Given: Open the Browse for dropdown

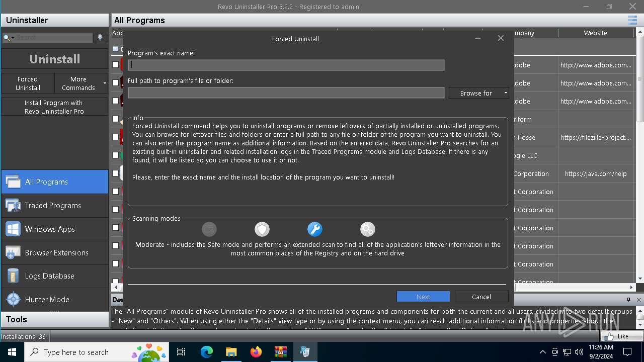Looking at the screenshot, I should pos(478,93).
